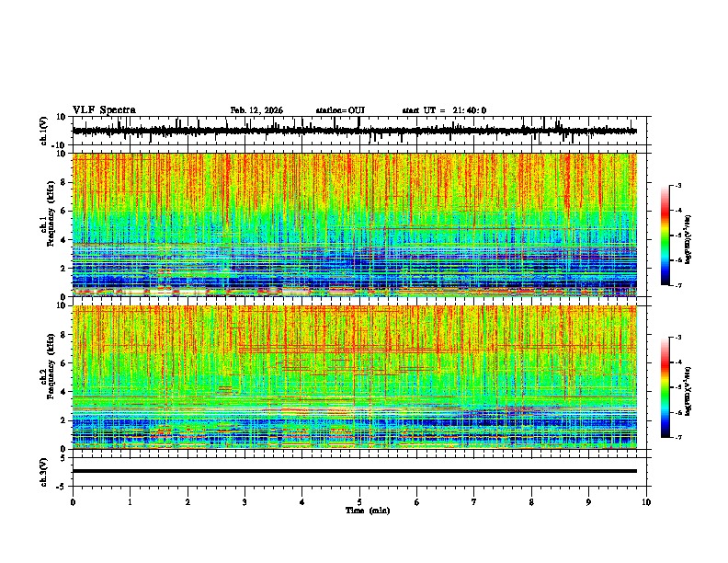Click the "8" kHz tick of ch.2 spectrogram
728x563 pixels.
(x=64, y=335)
